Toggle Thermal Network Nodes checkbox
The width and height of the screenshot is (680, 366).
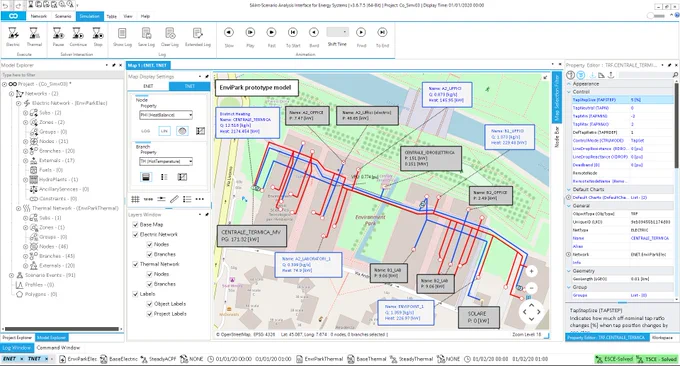[150, 274]
